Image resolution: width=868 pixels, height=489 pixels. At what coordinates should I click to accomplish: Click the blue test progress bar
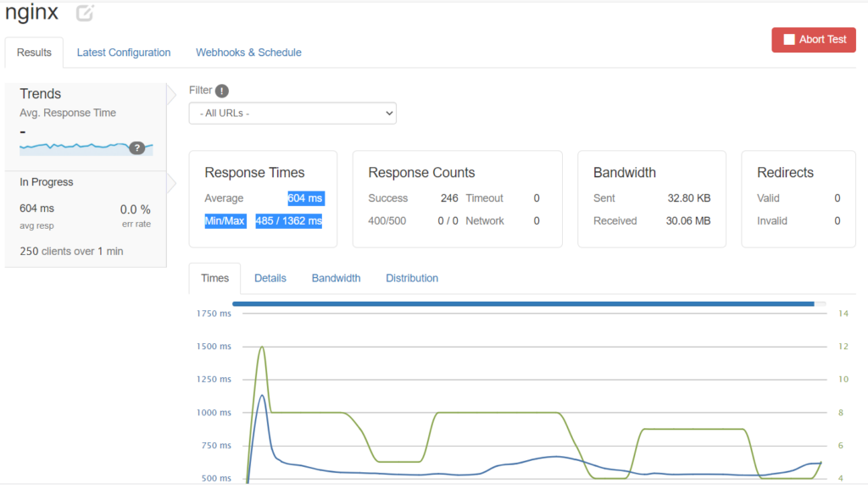point(523,303)
